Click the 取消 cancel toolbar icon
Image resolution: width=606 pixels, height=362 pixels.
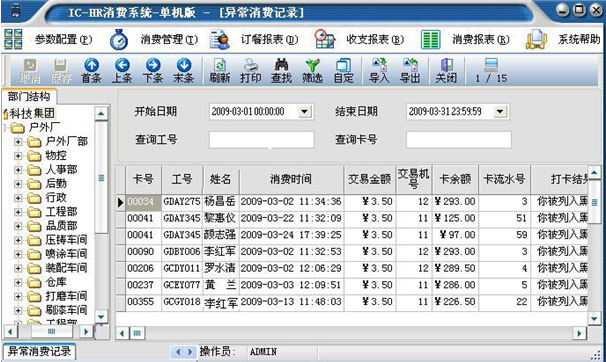pos(30,65)
